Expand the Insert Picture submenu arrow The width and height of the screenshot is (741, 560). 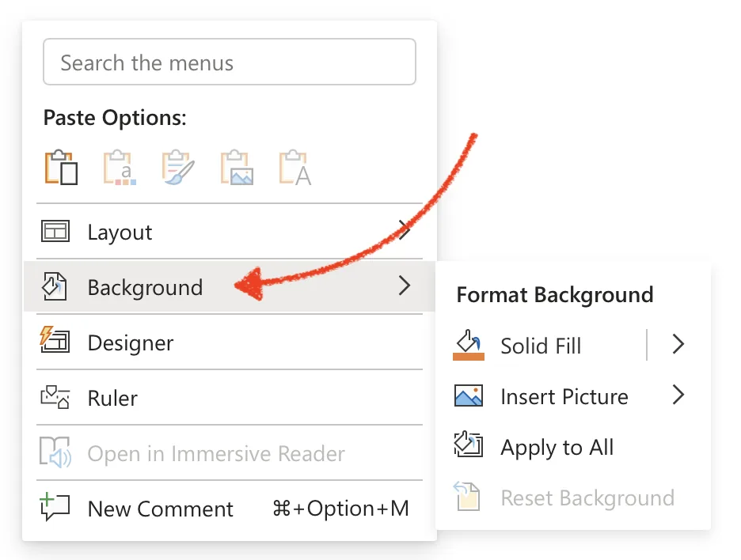coord(678,395)
